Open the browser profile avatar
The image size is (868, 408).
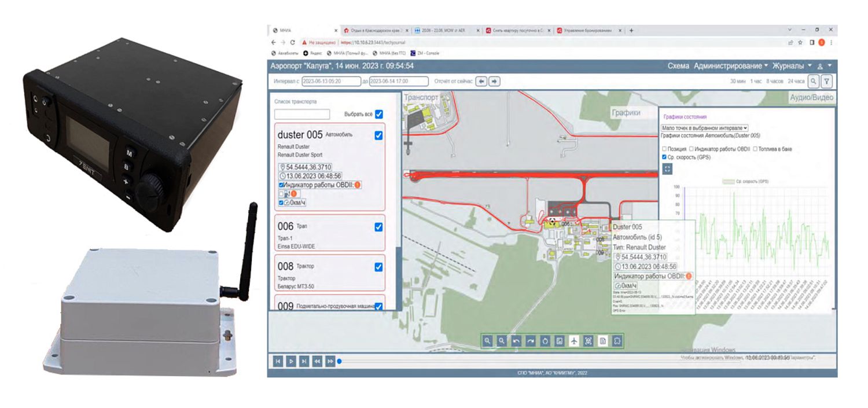pos(821,42)
